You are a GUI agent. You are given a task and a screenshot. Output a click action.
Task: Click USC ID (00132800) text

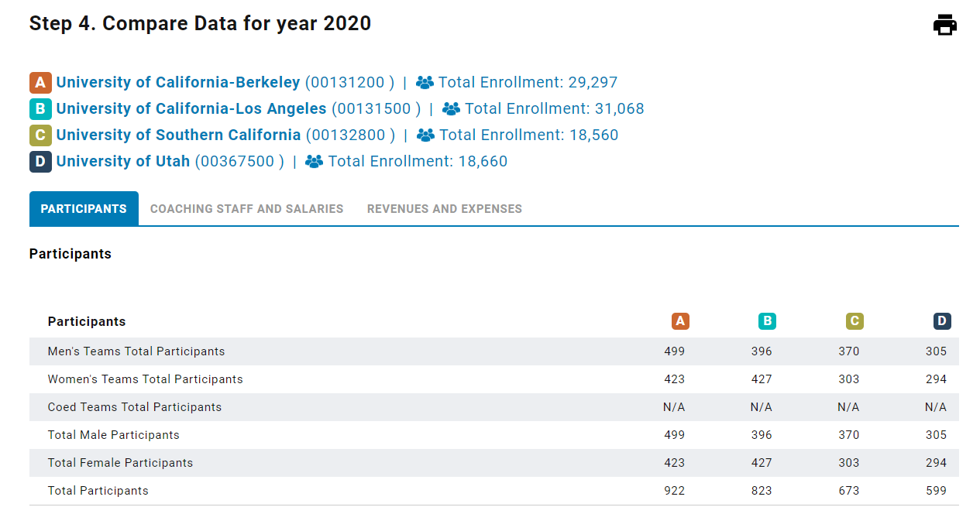[350, 135]
